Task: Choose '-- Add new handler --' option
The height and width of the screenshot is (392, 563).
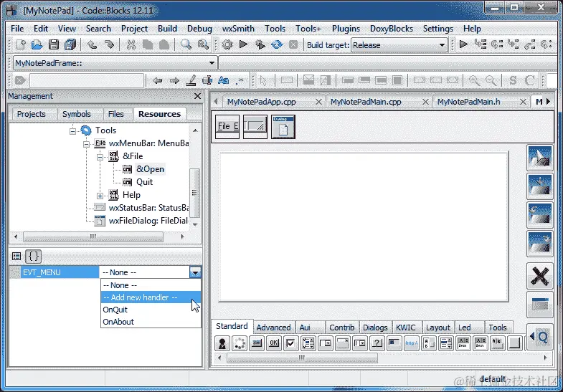Action: coord(151,297)
